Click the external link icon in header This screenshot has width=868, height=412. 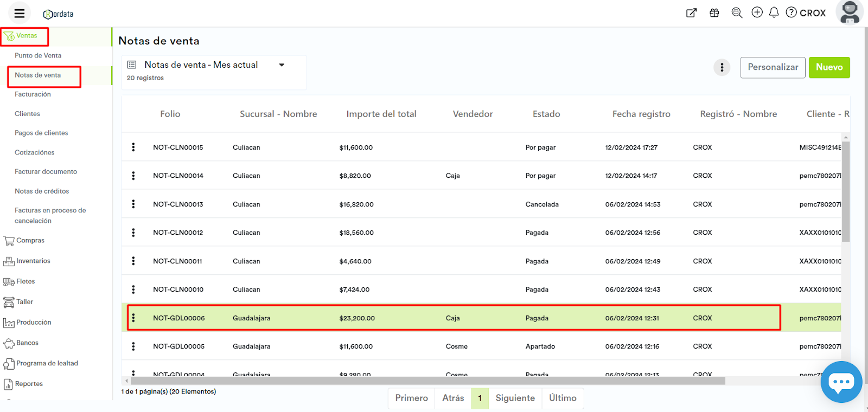pos(691,13)
